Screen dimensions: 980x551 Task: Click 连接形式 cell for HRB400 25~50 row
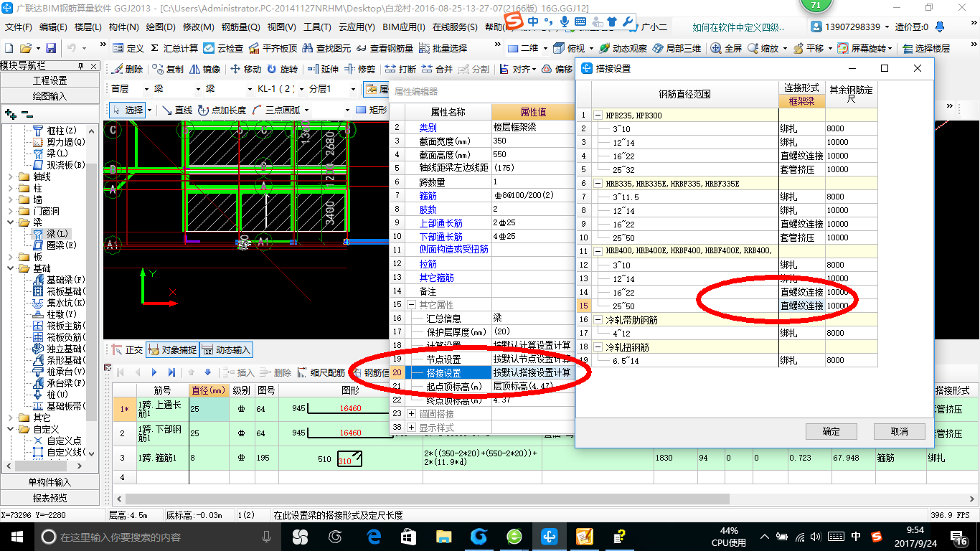[802, 306]
